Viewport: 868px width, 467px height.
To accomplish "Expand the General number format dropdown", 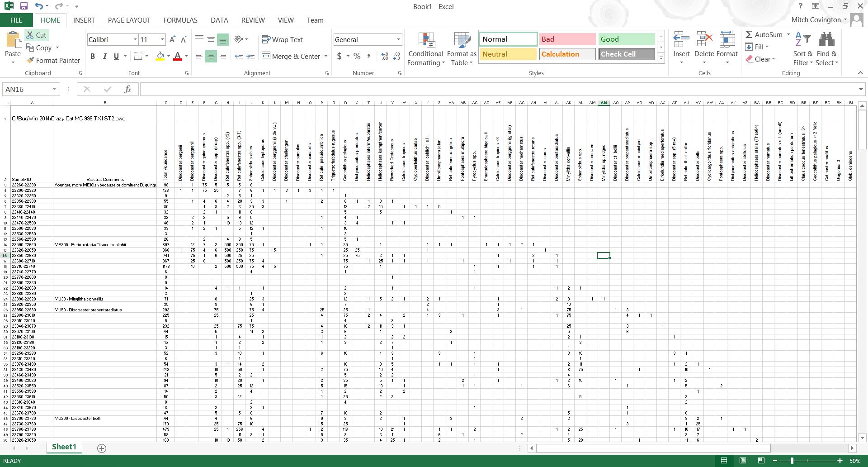I will point(398,40).
